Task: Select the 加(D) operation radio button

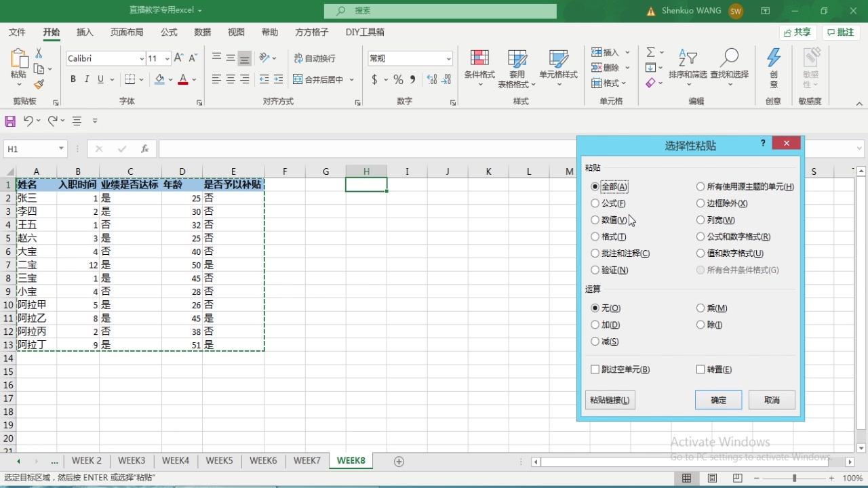Action: click(x=595, y=325)
